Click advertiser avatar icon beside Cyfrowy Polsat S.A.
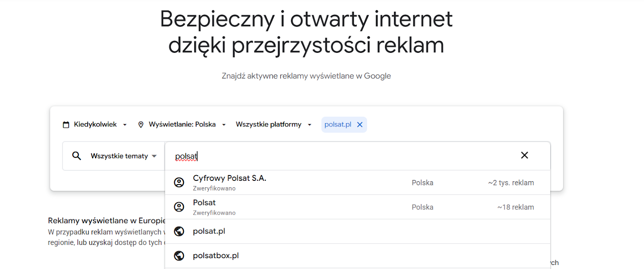Viewport: 644px width, 269px height. coord(179,182)
